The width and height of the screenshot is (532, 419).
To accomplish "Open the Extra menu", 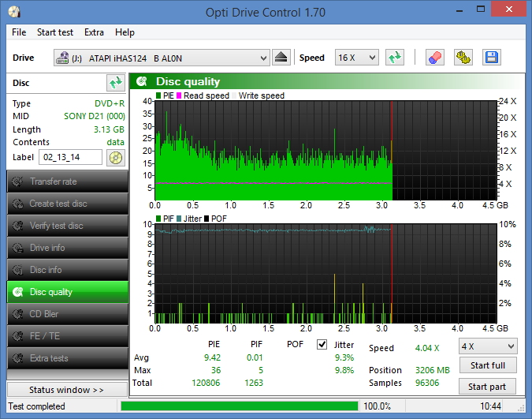I will [94, 32].
